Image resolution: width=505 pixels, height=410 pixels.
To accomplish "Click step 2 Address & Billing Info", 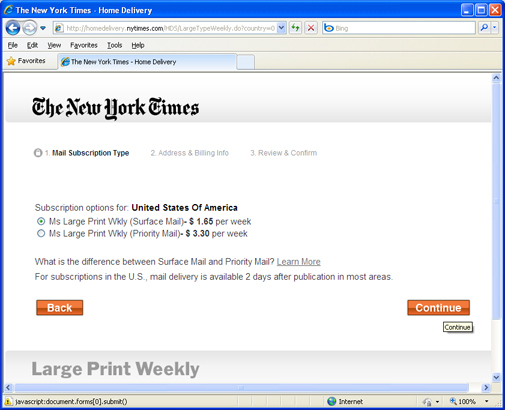I will click(189, 153).
